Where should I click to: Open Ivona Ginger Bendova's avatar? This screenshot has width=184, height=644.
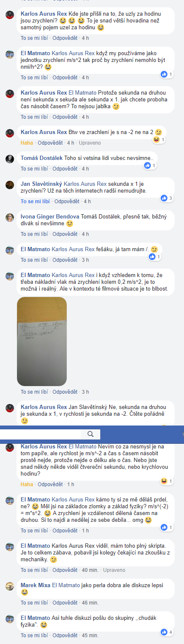pos(10,217)
